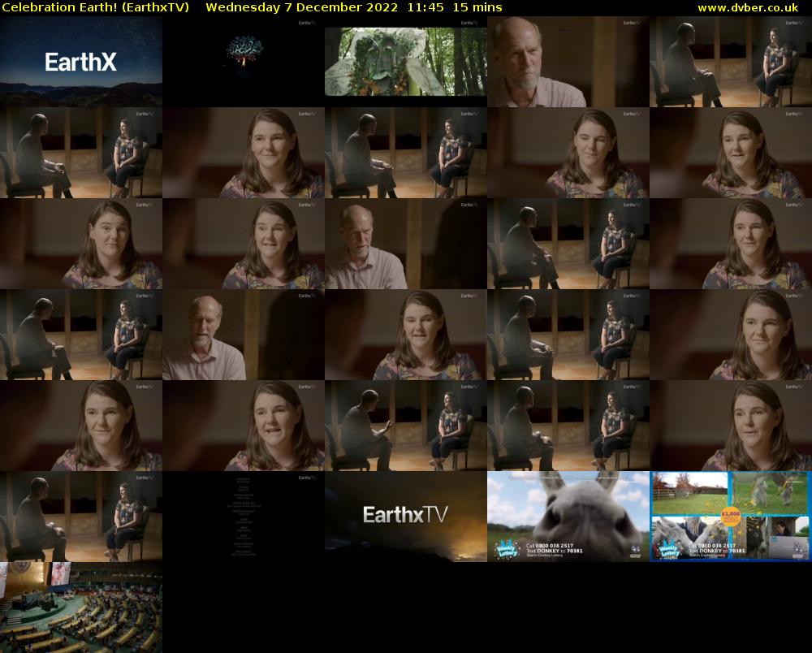The width and height of the screenshot is (812, 653).
Task: Click the Celebration Earth! (EarthxTV) title
Action: pos(96,7)
